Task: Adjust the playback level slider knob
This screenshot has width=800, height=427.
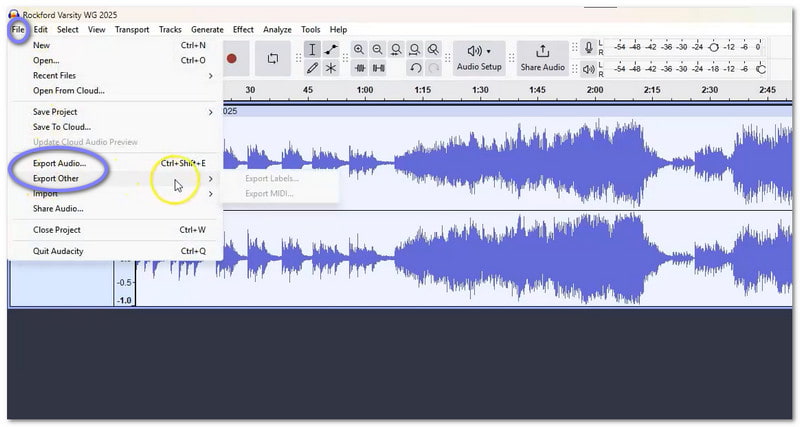Action: click(x=761, y=69)
